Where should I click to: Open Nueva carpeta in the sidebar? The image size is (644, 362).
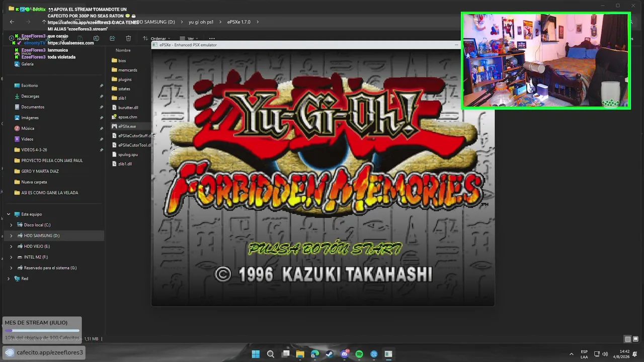tap(34, 182)
